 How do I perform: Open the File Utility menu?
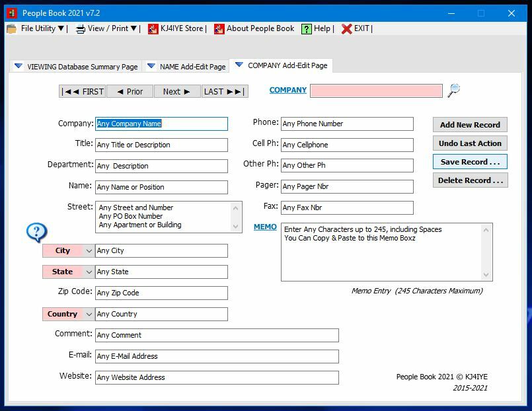[x=42, y=28]
